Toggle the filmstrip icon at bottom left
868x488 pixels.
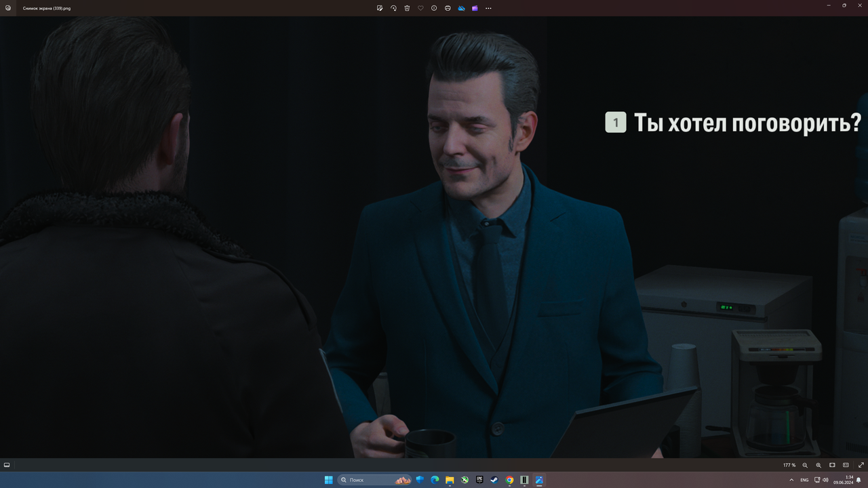tap(7, 465)
